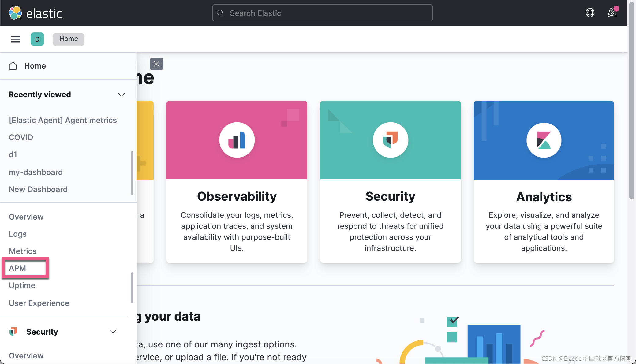
Task: Open the help menu lifebuoy icon
Action: 590,13
